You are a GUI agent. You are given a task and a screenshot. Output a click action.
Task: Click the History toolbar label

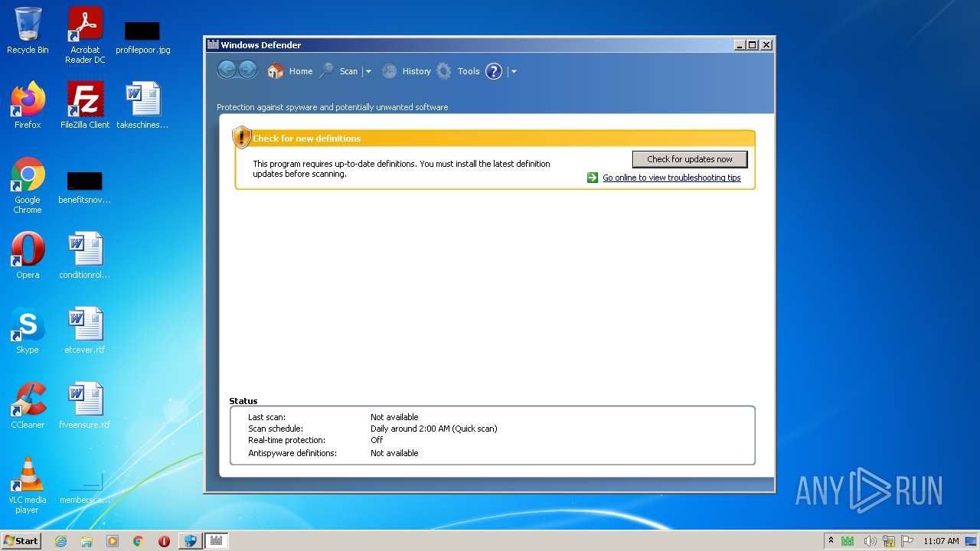[x=416, y=71]
